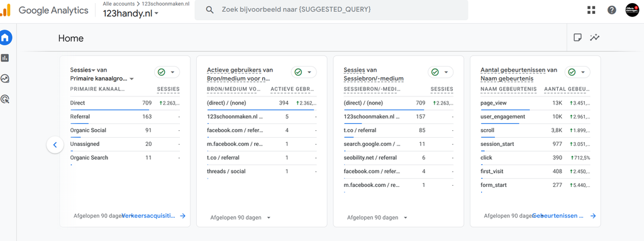
Task: Click the note icon beside Home header
Action: tap(577, 38)
